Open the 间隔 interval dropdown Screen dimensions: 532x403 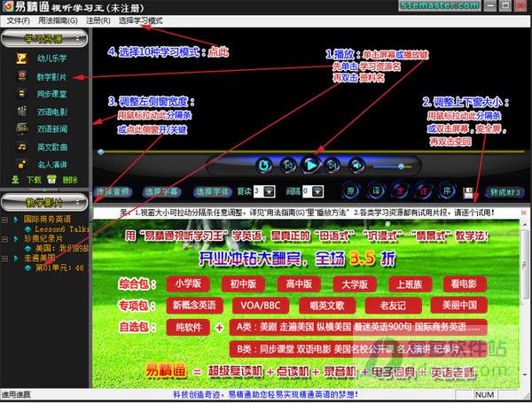[x=317, y=192]
